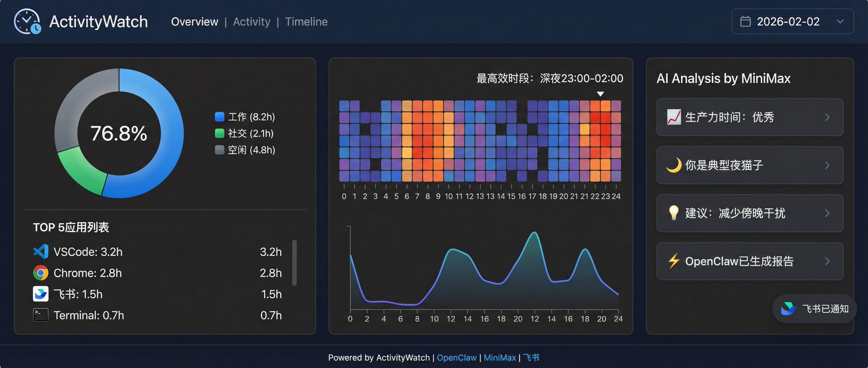Click the chart icon beside 生产力时间
The height and width of the screenshot is (368, 868).
(674, 117)
